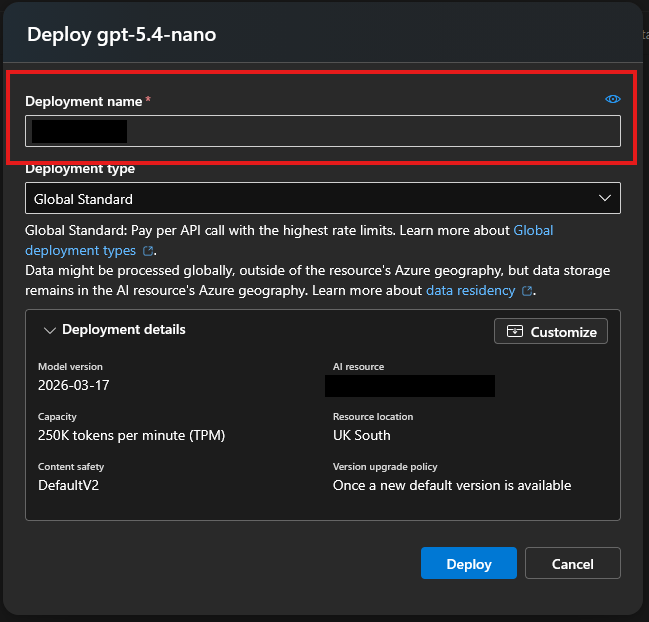Select 'Once a new default version is available'
Screen dimensions: 649x622
click(452, 485)
